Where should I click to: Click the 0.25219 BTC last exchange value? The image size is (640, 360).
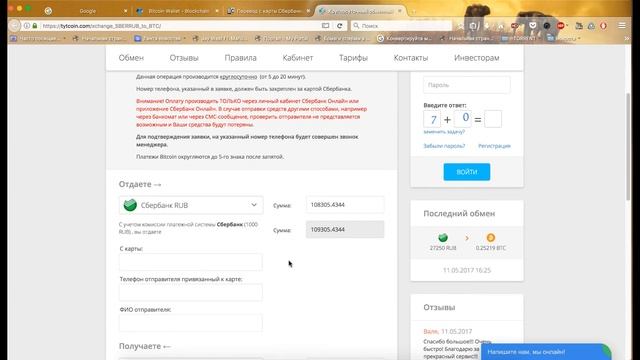coord(491,248)
